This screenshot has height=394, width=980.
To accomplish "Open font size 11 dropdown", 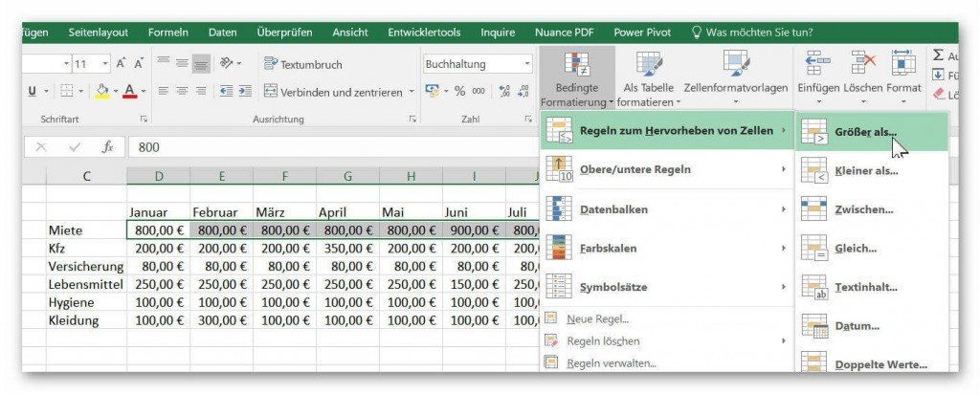I will point(105,64).
